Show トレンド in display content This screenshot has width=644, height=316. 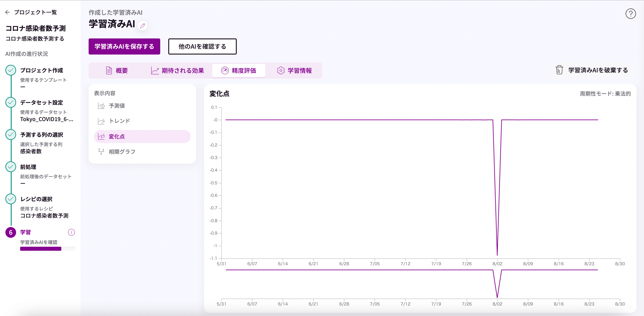pos(142,121)
